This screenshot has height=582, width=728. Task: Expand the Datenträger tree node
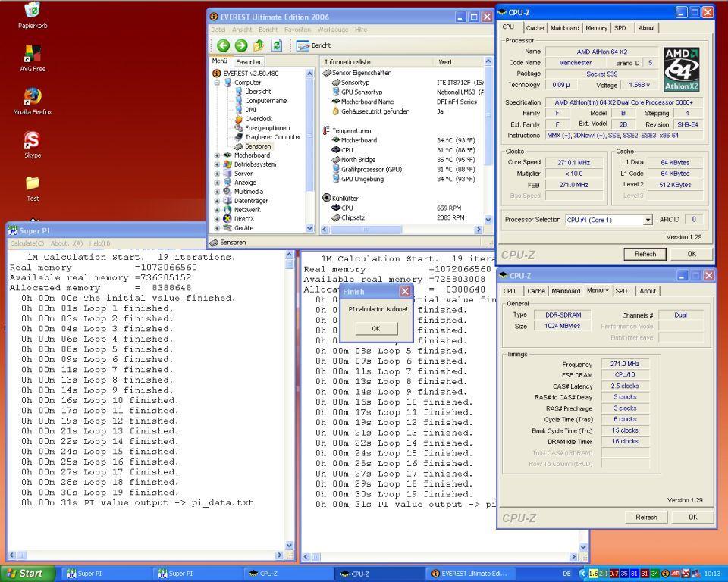pyautogui.click(x=217, y=201)
